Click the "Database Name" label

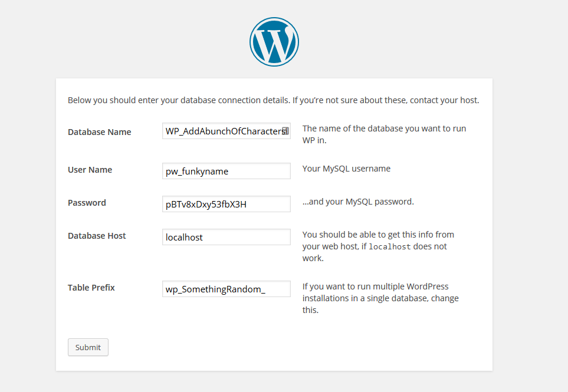pos(99,132)
